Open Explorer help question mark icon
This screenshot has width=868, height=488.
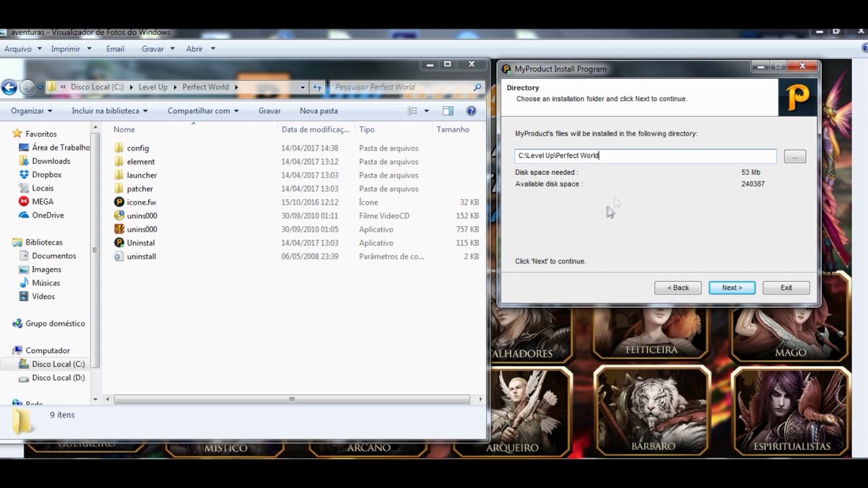coord(471,110)
